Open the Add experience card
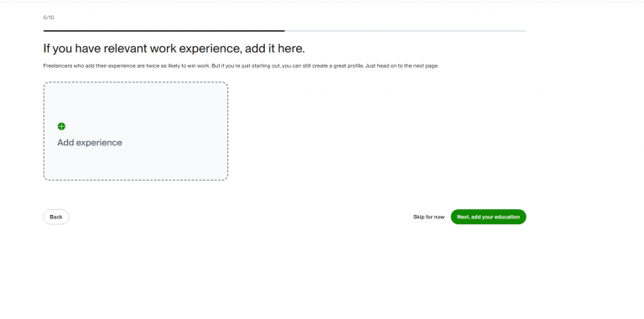Screen dimensions: 644x319 tap(136, 131)
